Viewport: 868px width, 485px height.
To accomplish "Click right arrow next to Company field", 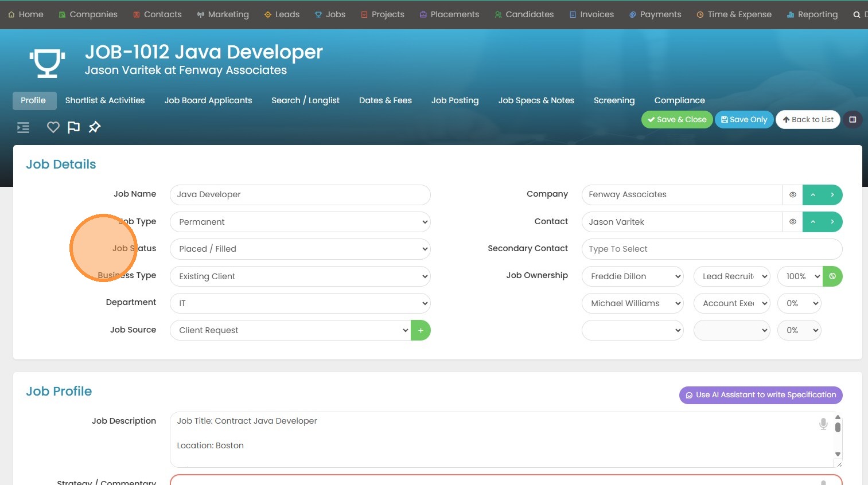I will (x=832, y=195).
